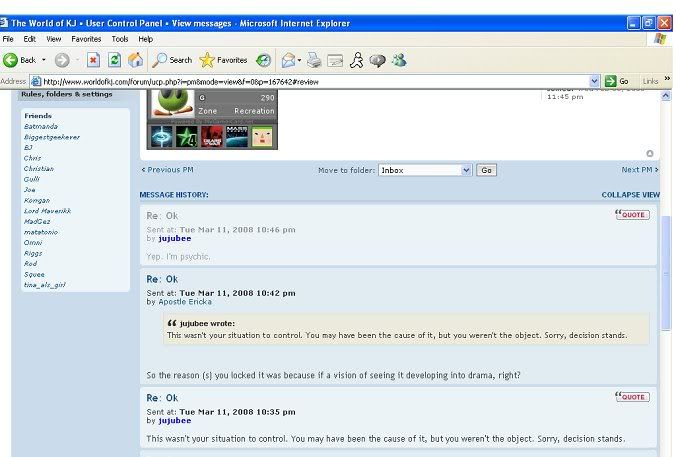Open Apostle Ericka profile link
This screenshot has height=457, width=676.
(x=185, y=302)
